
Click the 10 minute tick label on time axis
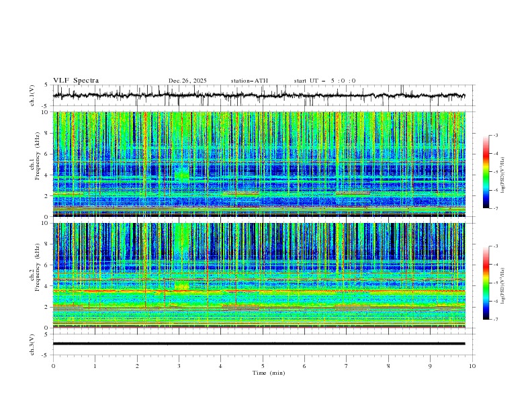pyautogui.click(x=472, y=366)
